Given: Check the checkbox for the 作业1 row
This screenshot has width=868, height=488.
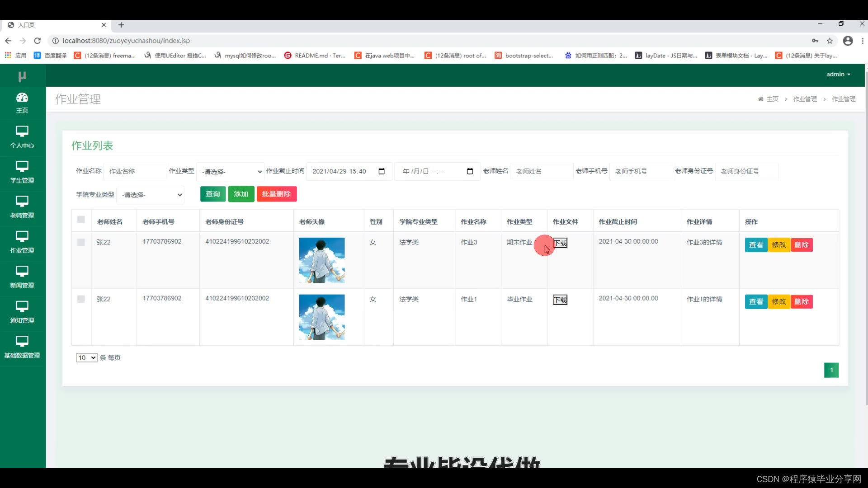Looking at the screenshot, I should tap(81, 299).
